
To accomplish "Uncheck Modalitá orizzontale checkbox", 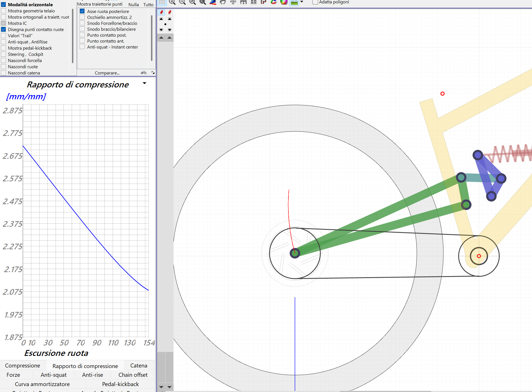I will 3,5.
